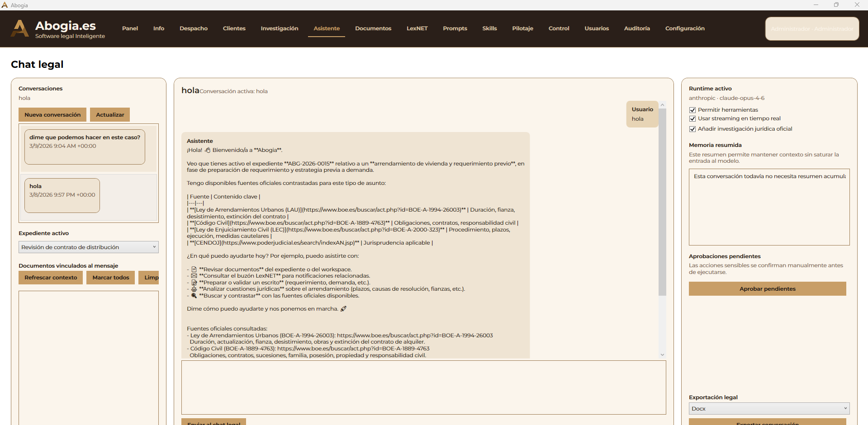Select the 'dime que podemos hacer' conversation
The width and height of the screenshot is (868, 425).
[85, 146]
